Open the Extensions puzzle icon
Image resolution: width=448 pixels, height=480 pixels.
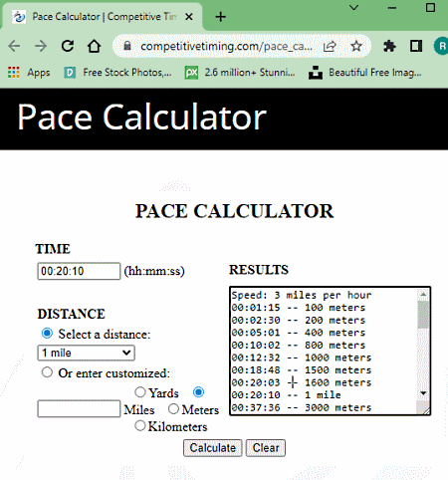[x=389, y=46]
